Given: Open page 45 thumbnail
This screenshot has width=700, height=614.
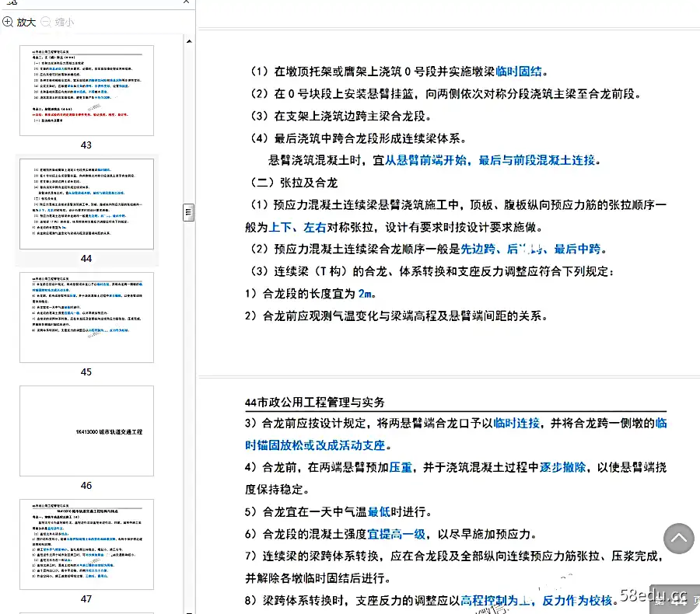Looking at the screenshot, I should 86,317.
